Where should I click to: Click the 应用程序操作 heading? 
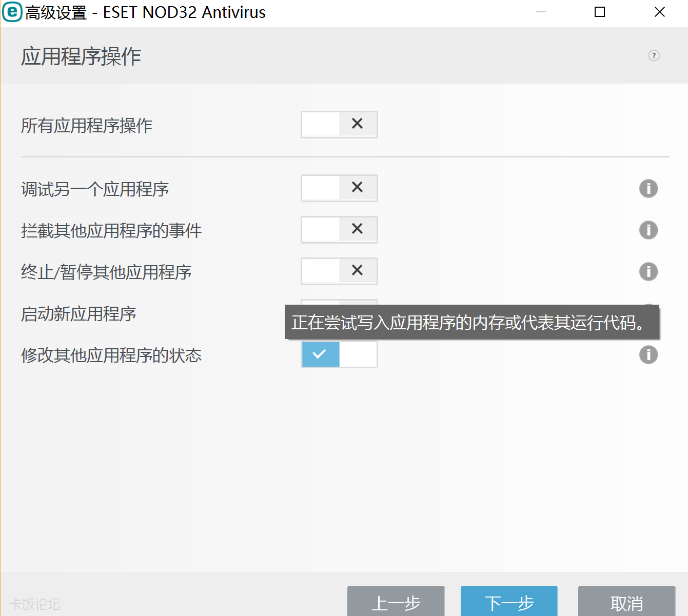[81, 56]
